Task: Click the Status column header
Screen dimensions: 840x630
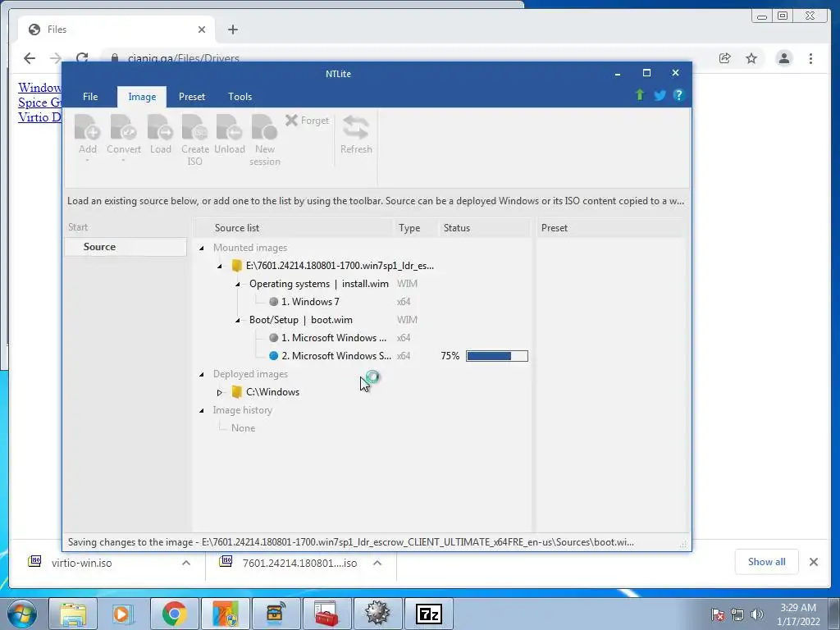Action: tap(484, 228)
